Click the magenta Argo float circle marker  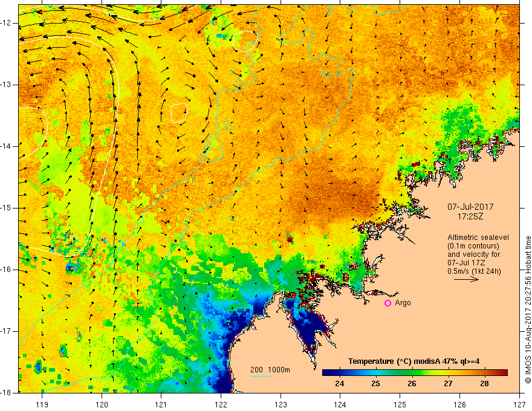(388, 303)
